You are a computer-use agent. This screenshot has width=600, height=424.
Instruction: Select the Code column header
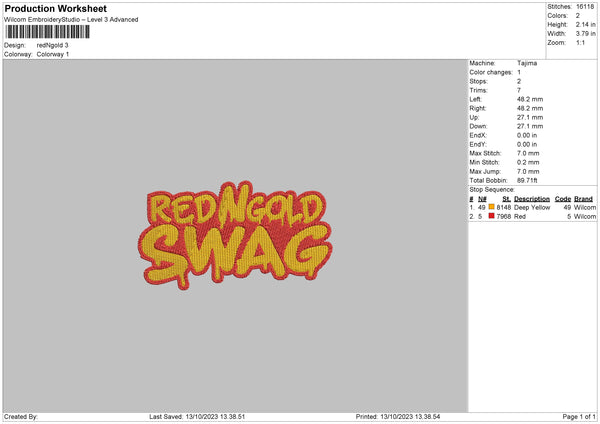[563, 199]
